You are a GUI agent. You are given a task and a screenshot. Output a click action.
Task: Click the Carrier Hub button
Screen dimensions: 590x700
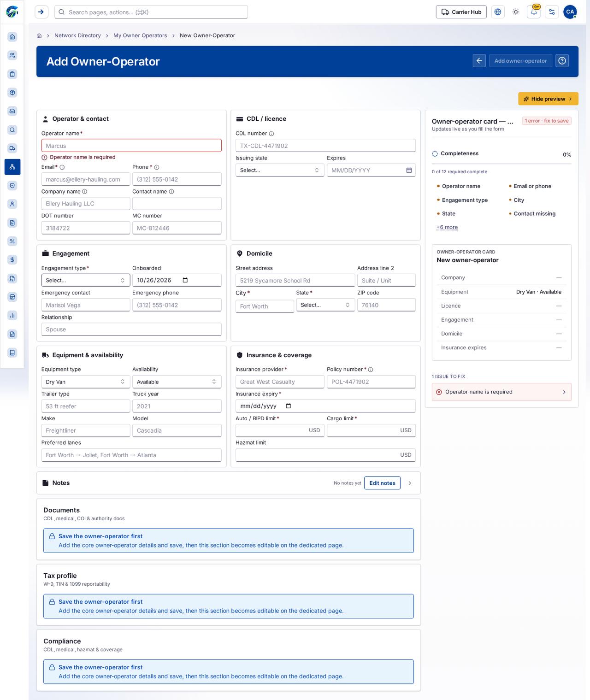point(461,12)
